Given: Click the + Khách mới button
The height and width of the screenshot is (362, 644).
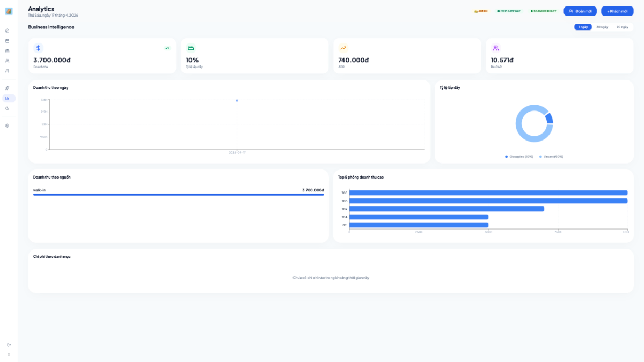Looking at the screenshot, I should (x=617, y=11).
